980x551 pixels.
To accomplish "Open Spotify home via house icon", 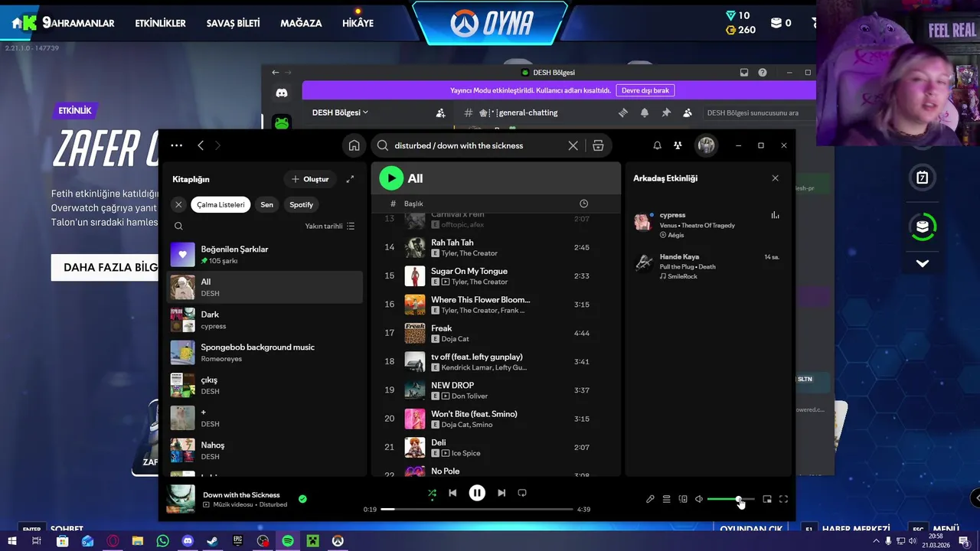I will tap(354, 145).
